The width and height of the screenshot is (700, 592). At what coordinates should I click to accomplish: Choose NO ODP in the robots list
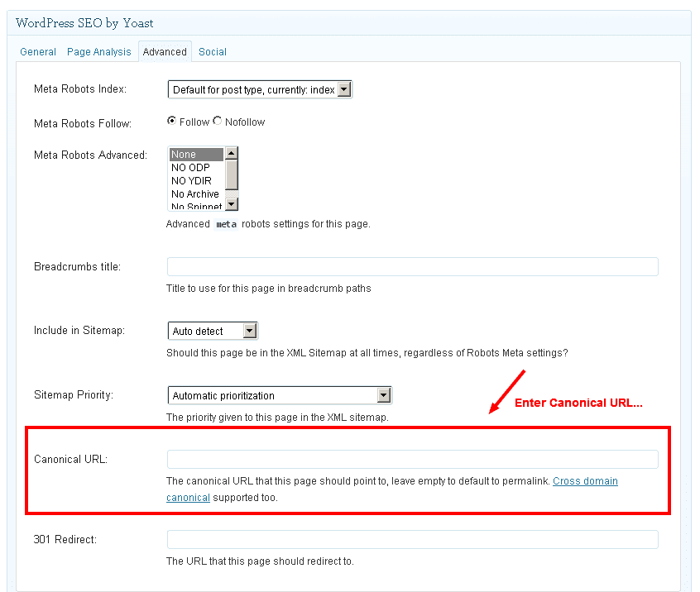click(196, 168)
